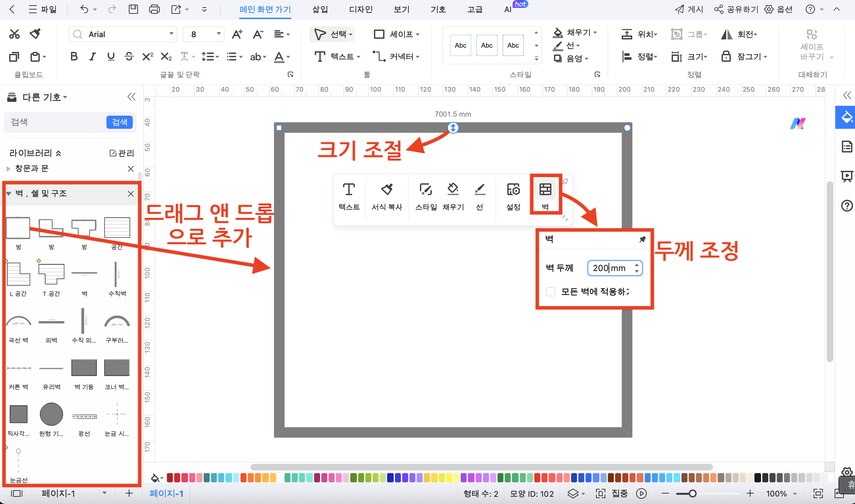Open the 파일 menu

pos(42,9)
